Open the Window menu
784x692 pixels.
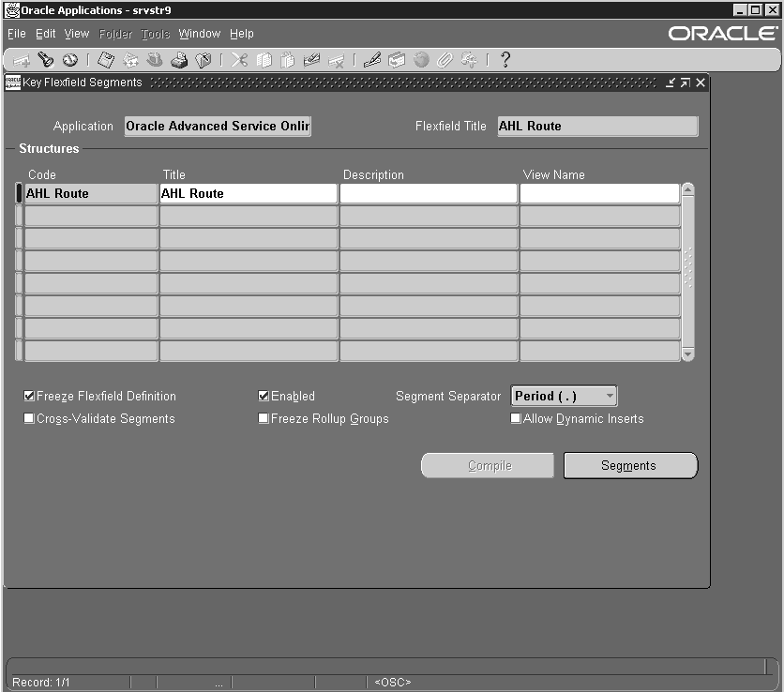[x=200, y=34]
